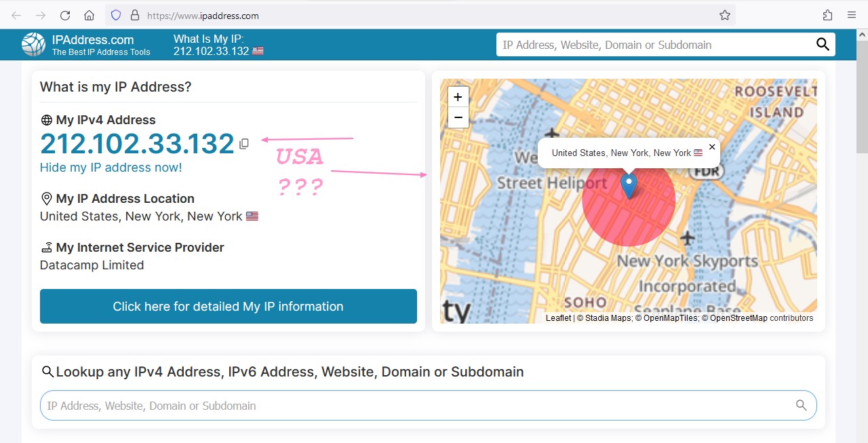The width and height of the screenshot is (868, 443).
Task: Click 'Hide my IP address now!' link
Action: click(x=111, y=168)
